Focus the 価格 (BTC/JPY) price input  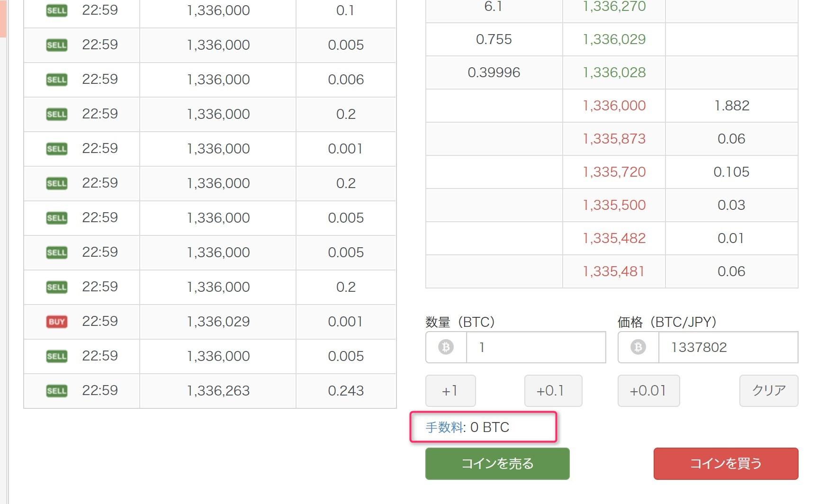click(728, 347)
